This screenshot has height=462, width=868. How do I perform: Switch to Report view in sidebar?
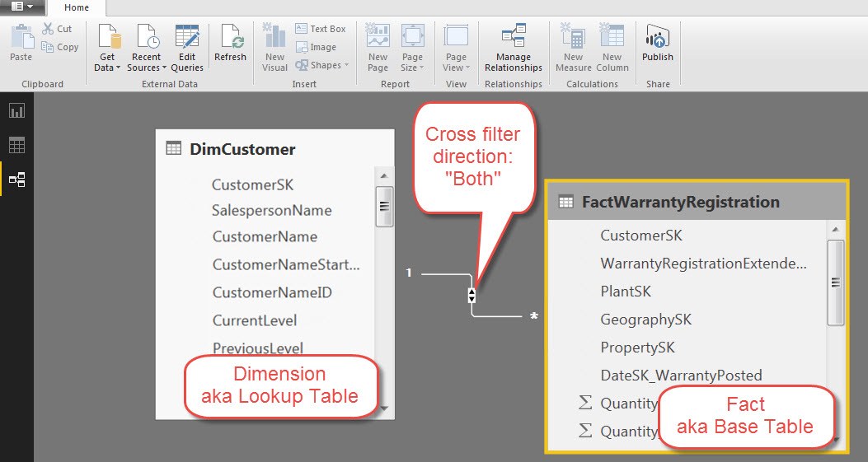16,110
